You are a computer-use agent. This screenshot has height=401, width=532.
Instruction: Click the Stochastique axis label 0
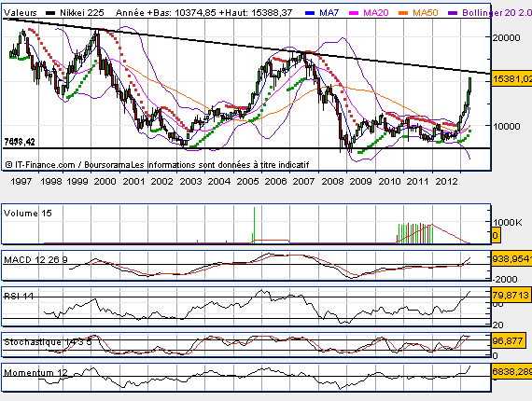coord(496,355)
